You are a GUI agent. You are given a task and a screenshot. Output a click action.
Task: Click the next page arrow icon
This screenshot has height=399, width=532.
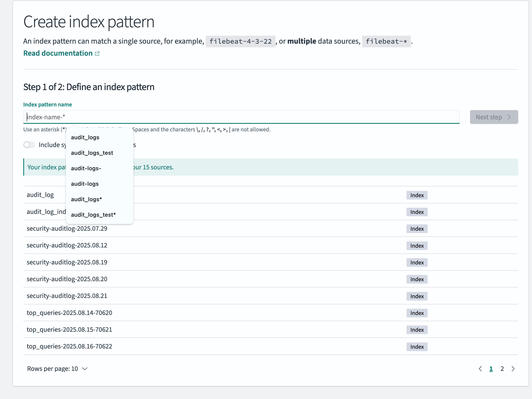pos(513,368)
